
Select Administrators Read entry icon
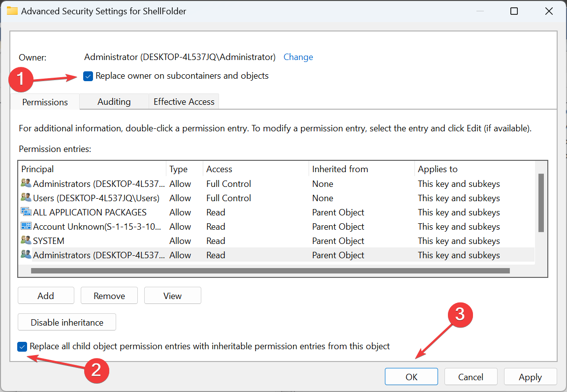[26, 255]
